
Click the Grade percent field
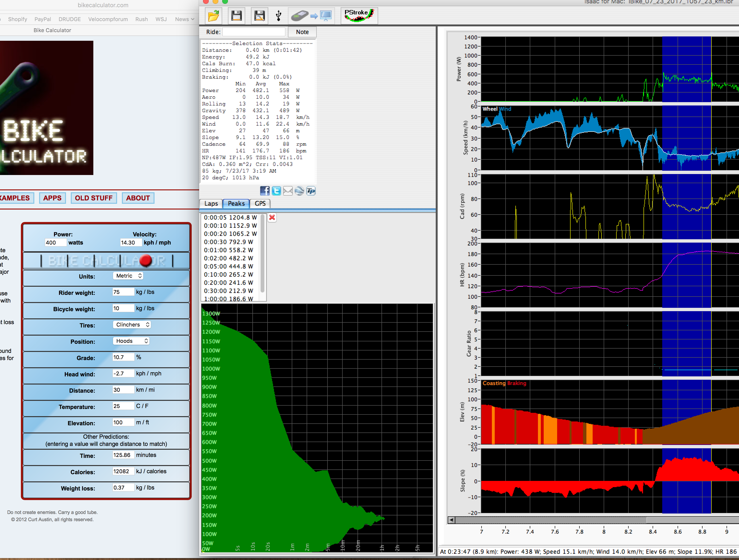pos(123,357)
